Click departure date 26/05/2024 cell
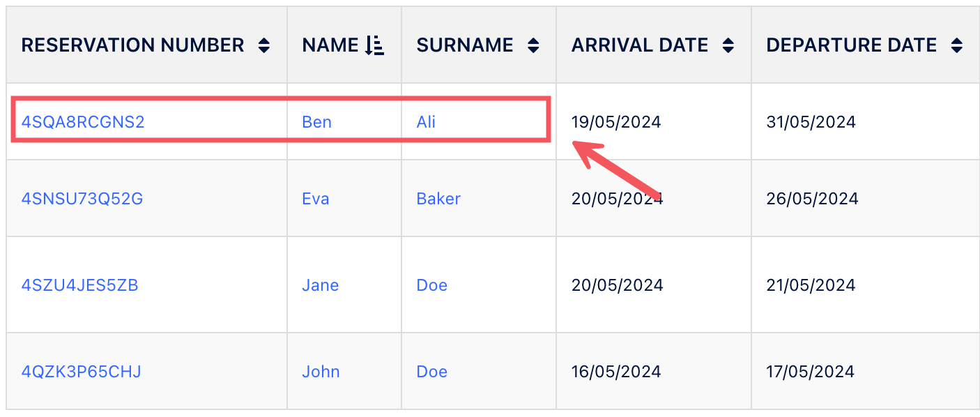This screenshot has width=980, height=417. tap(812, 199)
